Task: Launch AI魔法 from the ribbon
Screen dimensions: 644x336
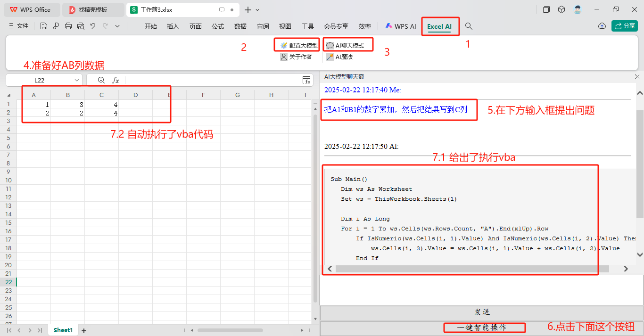Action: pos(339,57)
